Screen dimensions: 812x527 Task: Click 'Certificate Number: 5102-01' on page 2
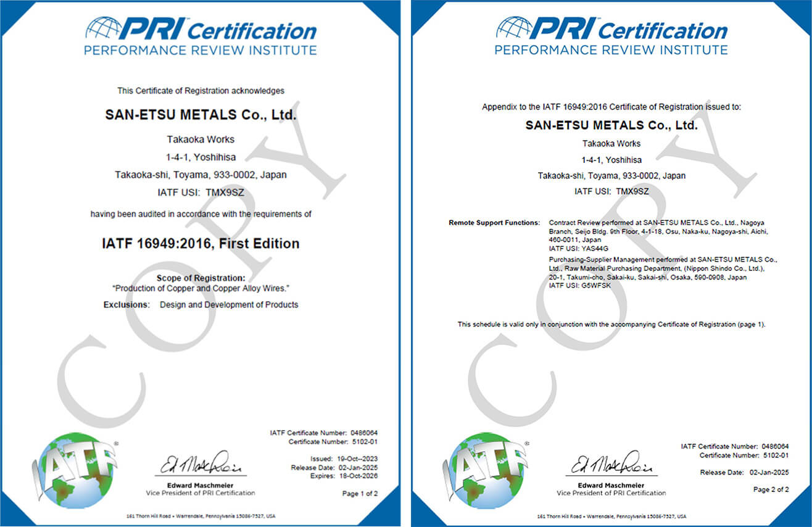[x=744, y=455]
